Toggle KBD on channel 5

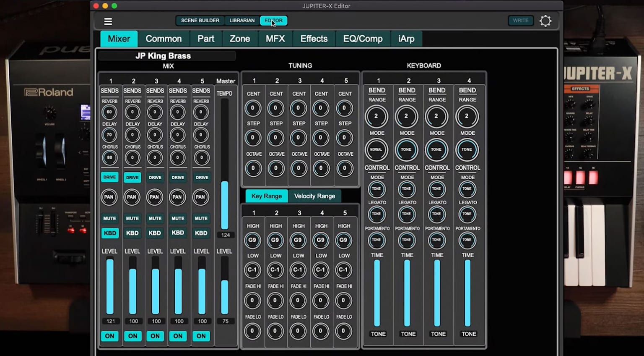tap(201, 233)
